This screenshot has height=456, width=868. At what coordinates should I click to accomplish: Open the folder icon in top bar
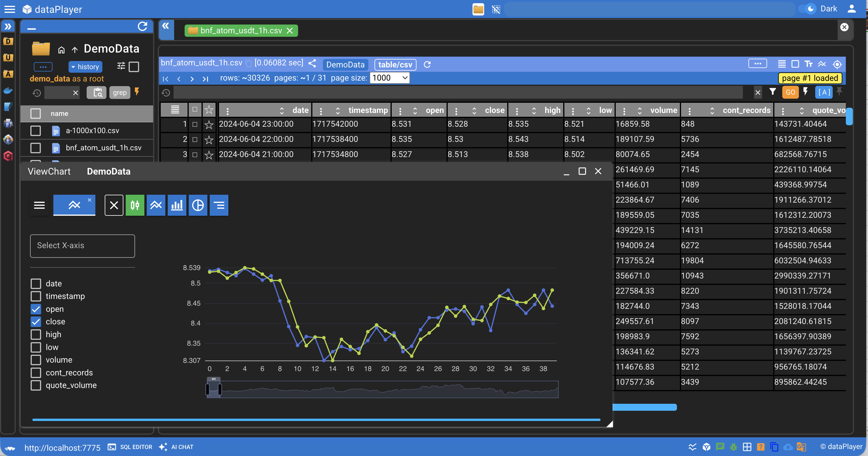coord(478,9)
